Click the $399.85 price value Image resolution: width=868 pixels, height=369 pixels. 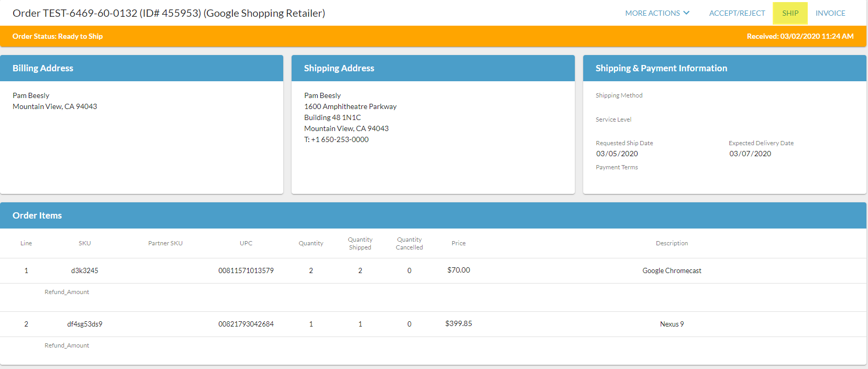[x=459, y=323]
